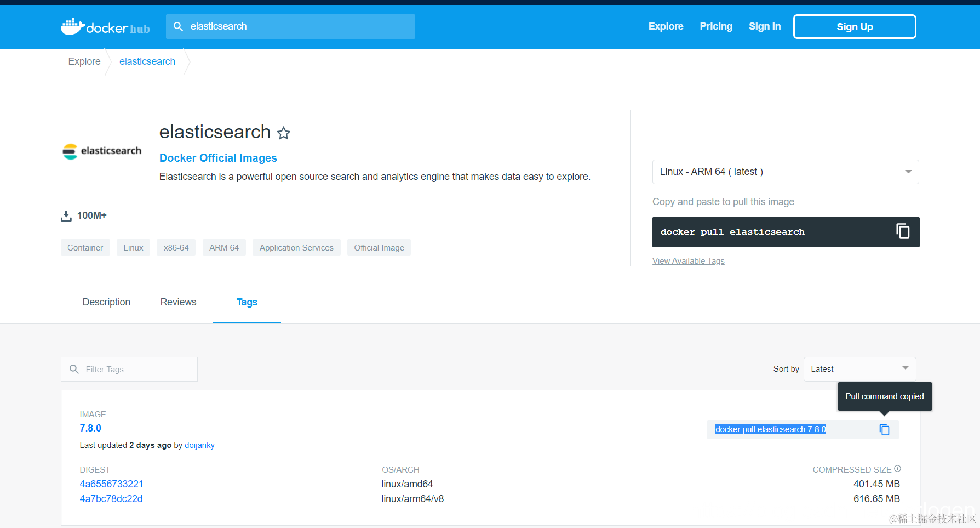Click the elasticsearch breadcrumb link
This screenshot has width=980, height=528.
[147, 61]
